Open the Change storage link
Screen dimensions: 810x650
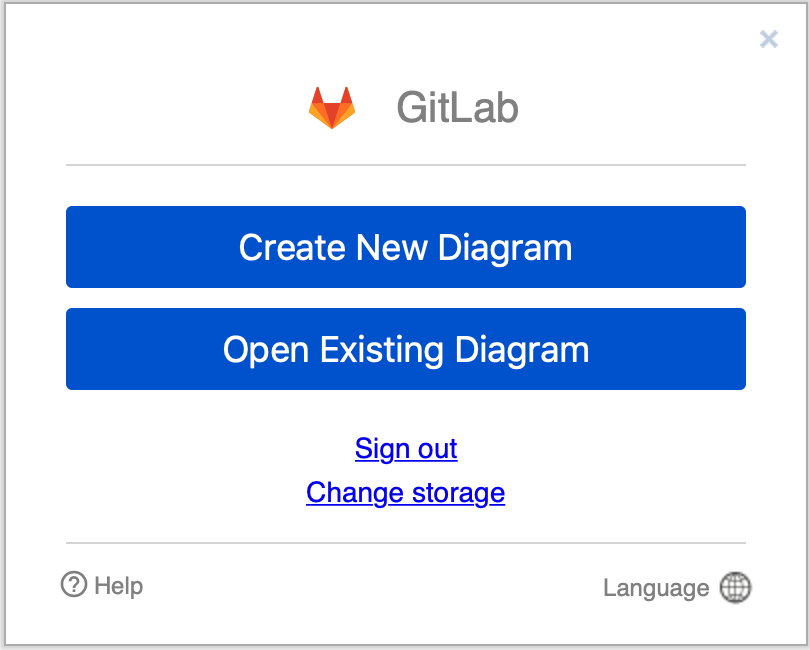[x=405, y=492]
